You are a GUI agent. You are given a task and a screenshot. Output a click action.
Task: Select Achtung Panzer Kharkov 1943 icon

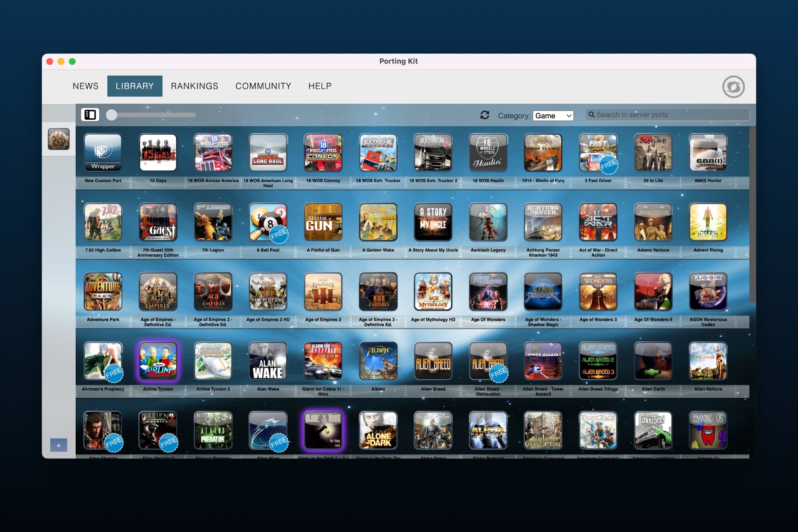tap(543, 222)
